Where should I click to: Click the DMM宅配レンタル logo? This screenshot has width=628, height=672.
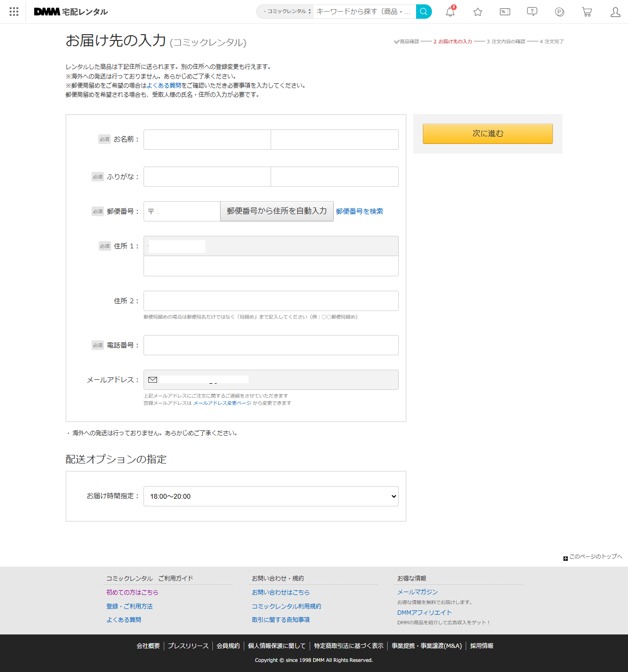70,12
